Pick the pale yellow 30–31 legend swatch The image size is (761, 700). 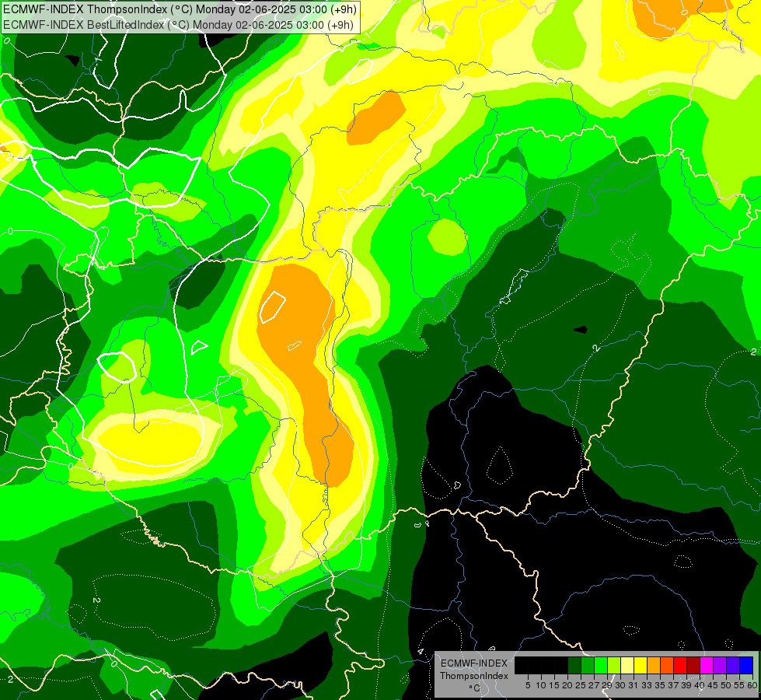(627, 665)
